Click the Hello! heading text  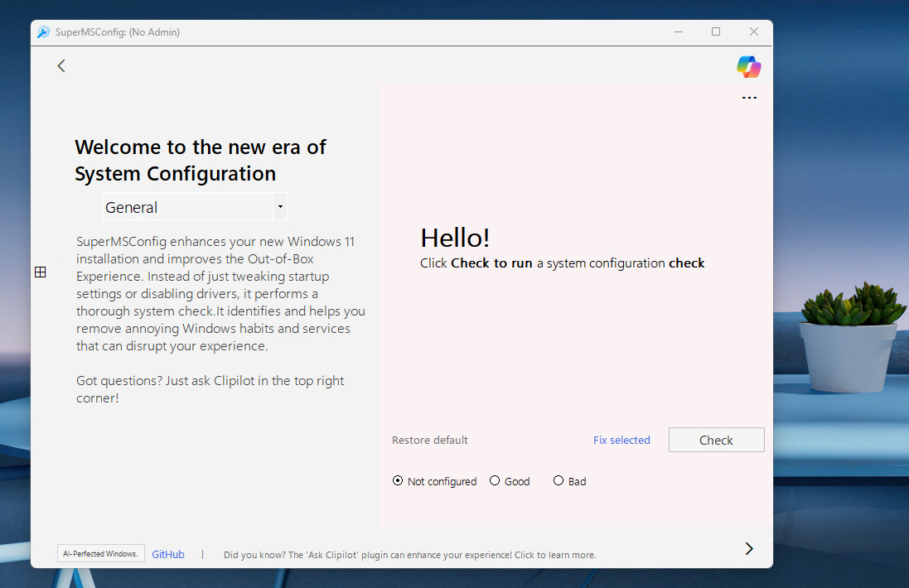[455, 238]
